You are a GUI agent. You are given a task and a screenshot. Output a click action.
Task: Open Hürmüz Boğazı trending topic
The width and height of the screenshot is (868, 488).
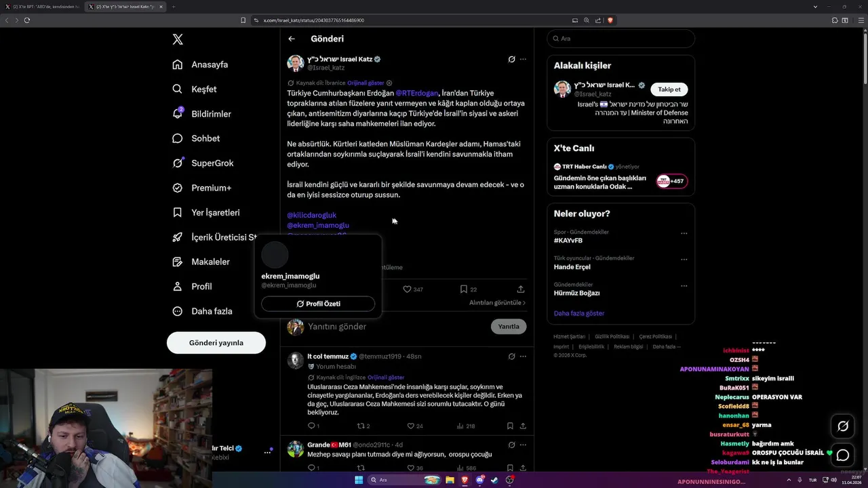[x=576, y=293]
